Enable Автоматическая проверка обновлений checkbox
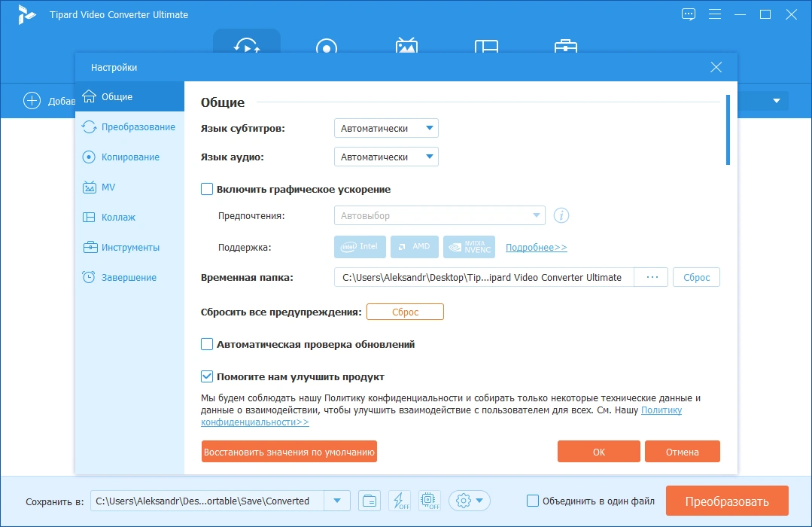The width and height of the screenshot is (812, 527). coord(207,344)
